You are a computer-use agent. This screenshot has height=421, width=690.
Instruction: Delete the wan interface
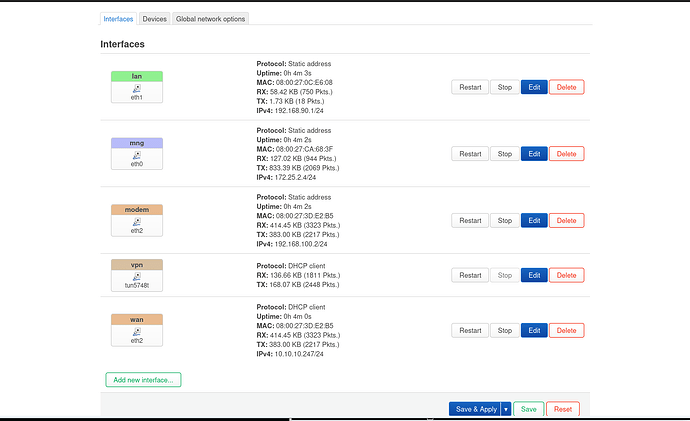566,330
